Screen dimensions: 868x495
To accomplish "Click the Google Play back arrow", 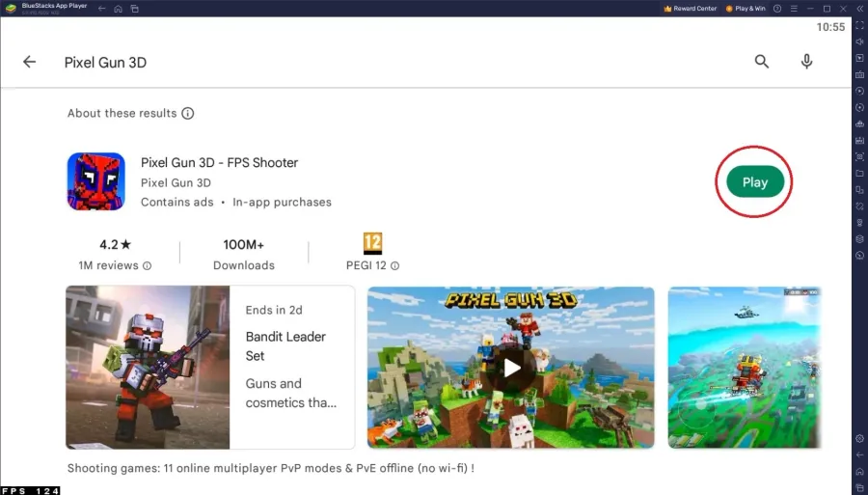I will (29, 62).
